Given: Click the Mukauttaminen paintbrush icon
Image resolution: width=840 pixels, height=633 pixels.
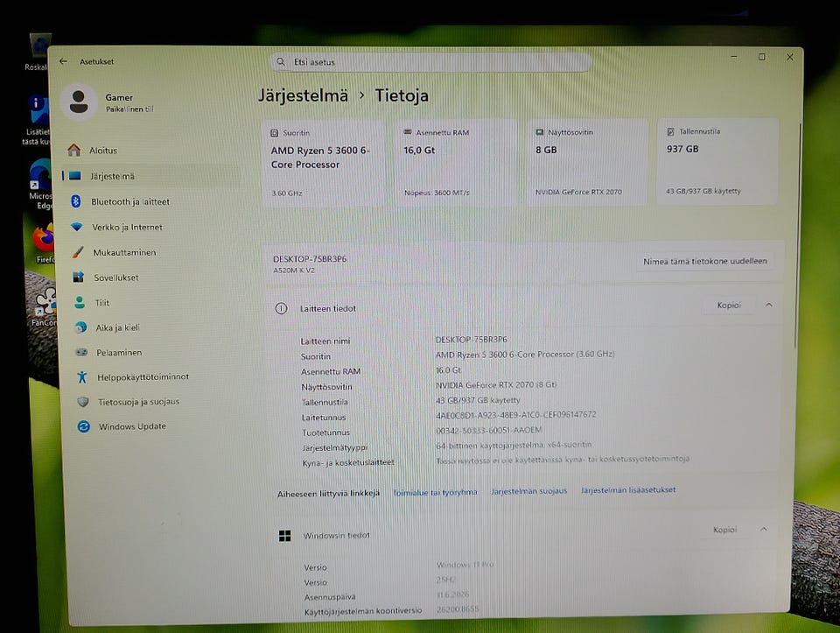Looking at the screenshot, I should [78, 252].
